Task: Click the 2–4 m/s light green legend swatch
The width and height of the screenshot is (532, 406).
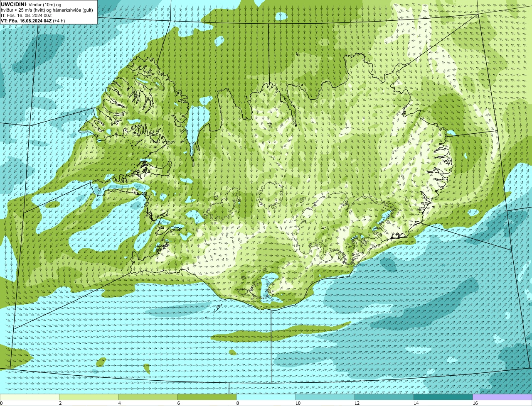Action: click(89, 397)
